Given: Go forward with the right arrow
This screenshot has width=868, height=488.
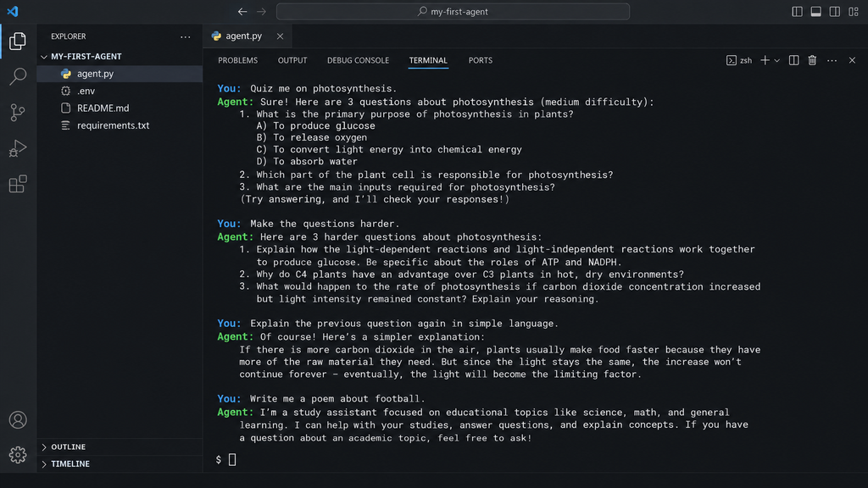Looking at the screenshot, I should [x=261, y=11].
